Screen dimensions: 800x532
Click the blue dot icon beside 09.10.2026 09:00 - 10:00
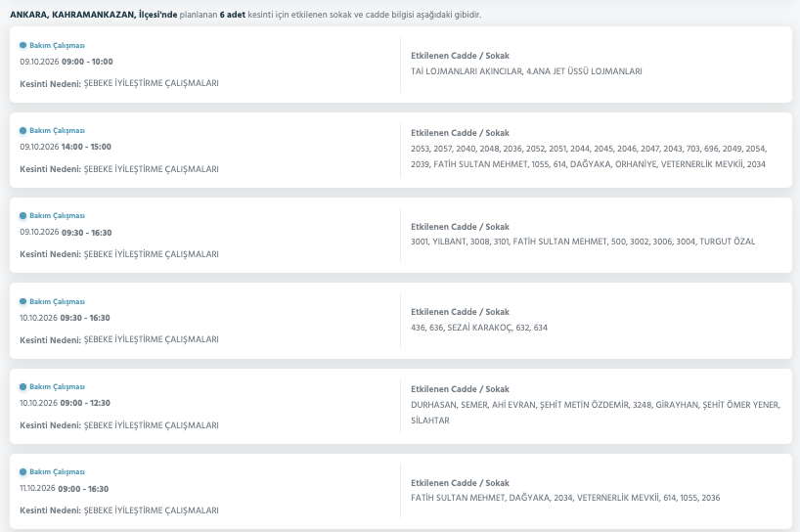pos(22,45)
